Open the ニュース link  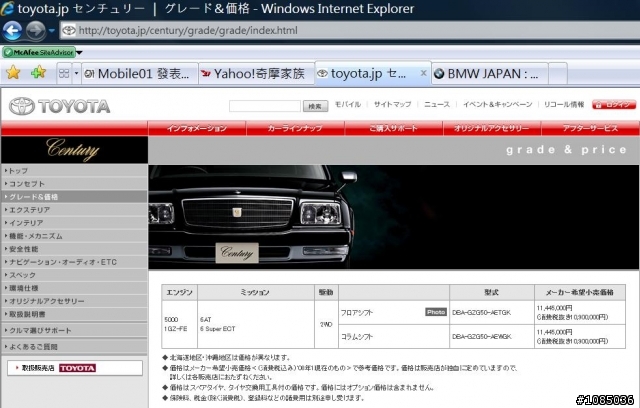437,104
